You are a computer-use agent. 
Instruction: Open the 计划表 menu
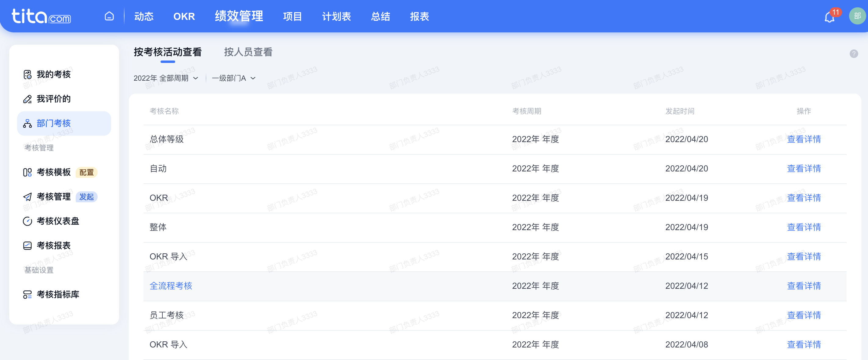pos(336,16)
